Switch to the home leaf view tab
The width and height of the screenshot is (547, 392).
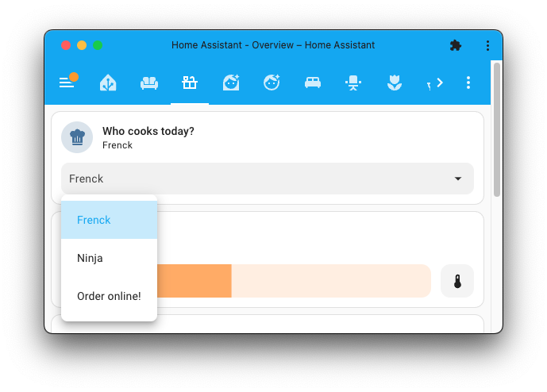(x=108, y=83)
